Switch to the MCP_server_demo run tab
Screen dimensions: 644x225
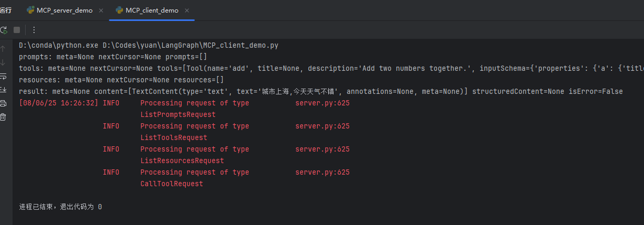pyautogui.click(x=64, y=10)
